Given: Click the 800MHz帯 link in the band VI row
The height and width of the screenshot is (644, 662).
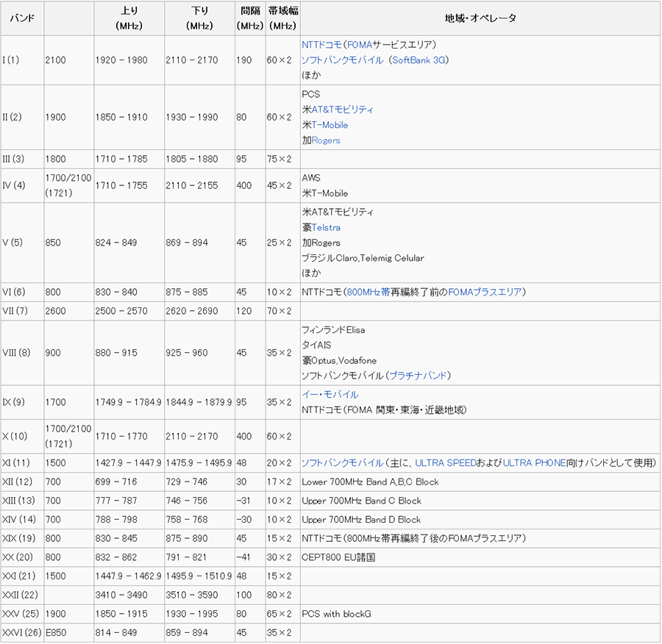Looking at the screenshot, I should (x=369, y=292).
